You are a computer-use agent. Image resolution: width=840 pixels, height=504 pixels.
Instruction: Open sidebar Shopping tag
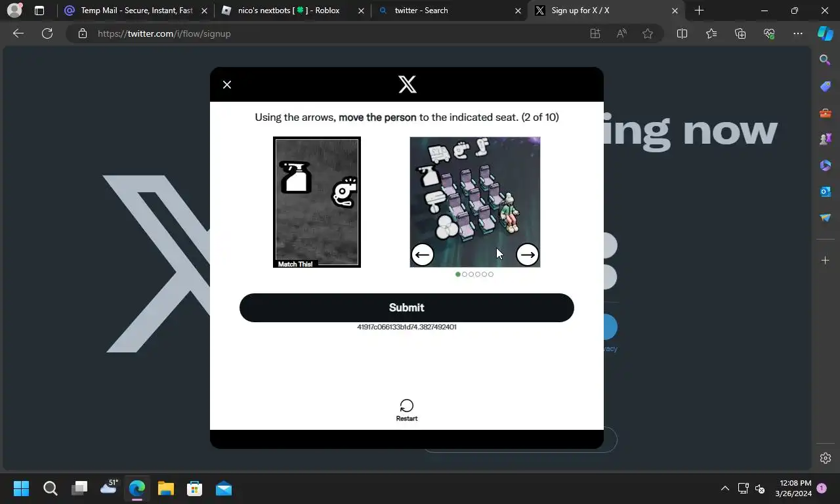(826, 87)
